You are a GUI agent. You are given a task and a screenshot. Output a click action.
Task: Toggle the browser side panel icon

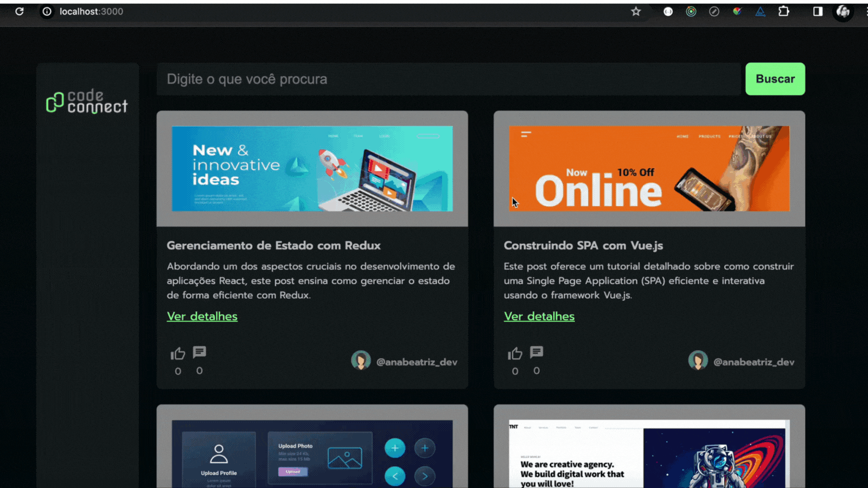pyautogui.click(x=818, y=11)
